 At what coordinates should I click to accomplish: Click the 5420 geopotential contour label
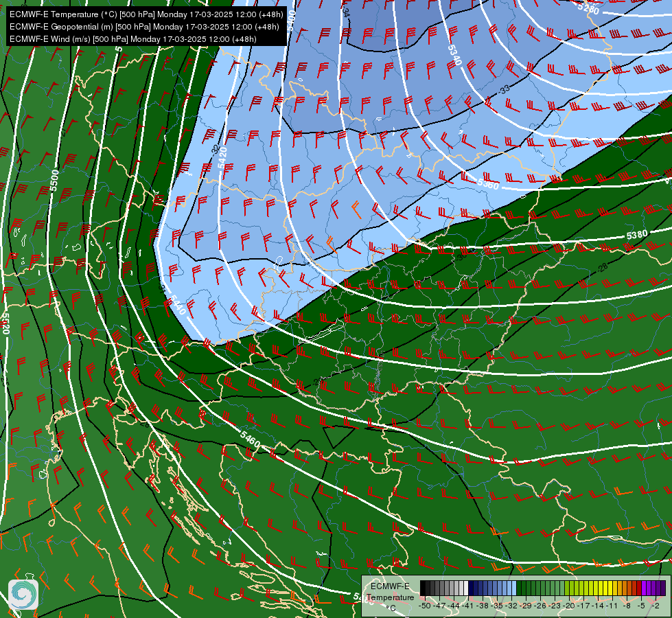point(222,158)
